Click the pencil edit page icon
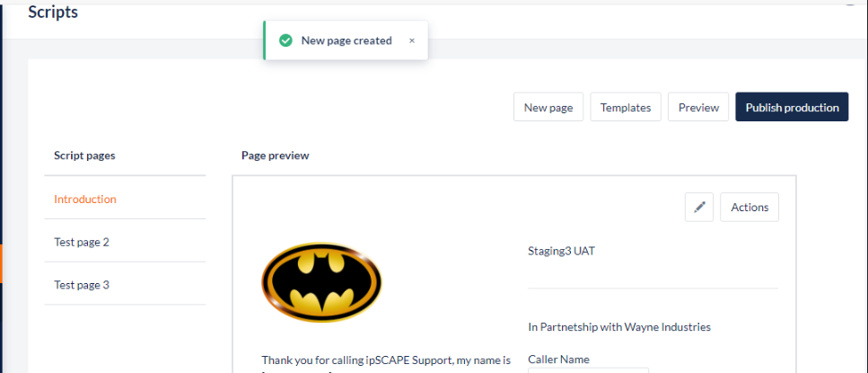Image resolution: width=868 pixels, height=373 pixels. (699, 207)
